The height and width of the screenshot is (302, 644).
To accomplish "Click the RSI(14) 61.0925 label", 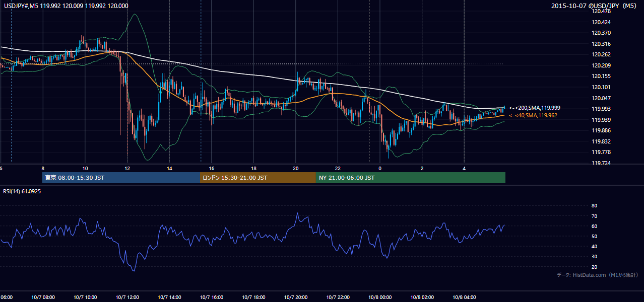I will pyautogui.click(x=22, y=191).
